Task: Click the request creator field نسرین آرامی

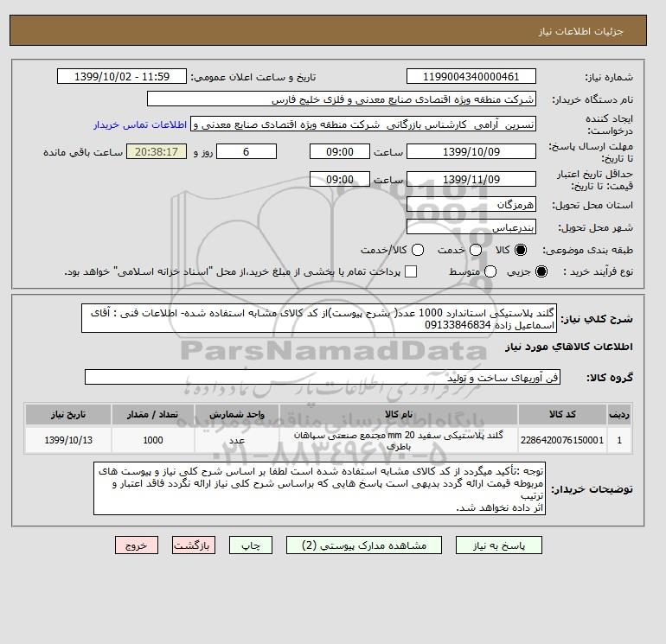Action: coord(363,124)
